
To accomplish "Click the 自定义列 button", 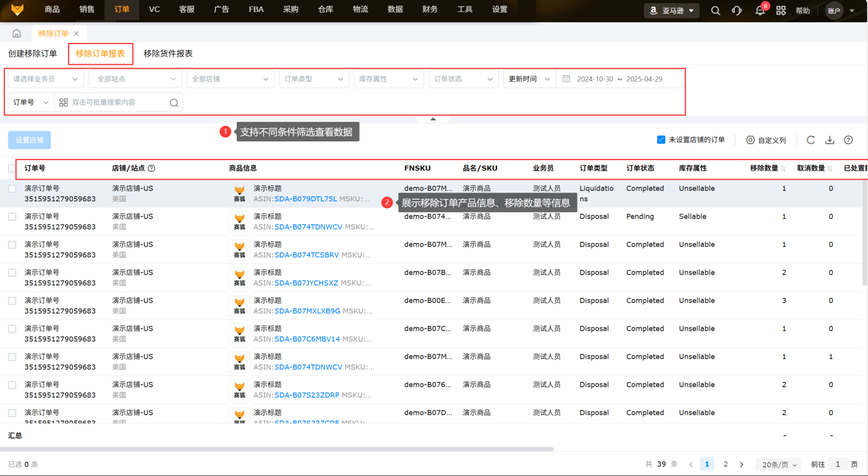I will coord(766,140).
